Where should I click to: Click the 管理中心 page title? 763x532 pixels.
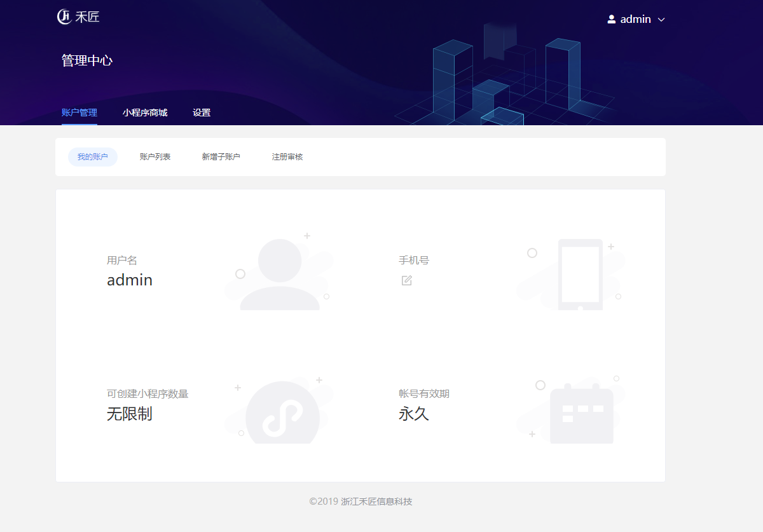[87, 60]
